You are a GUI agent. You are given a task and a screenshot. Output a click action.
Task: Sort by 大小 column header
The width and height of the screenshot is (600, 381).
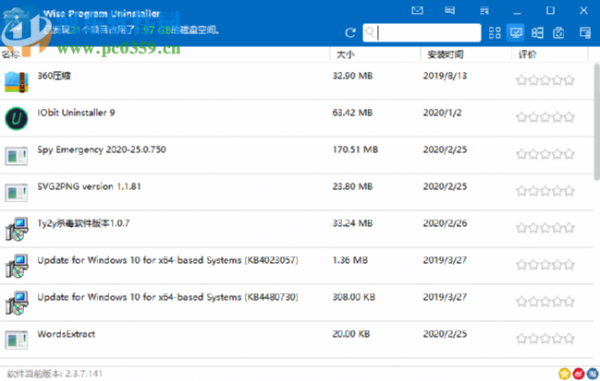(x=345, y=54)
